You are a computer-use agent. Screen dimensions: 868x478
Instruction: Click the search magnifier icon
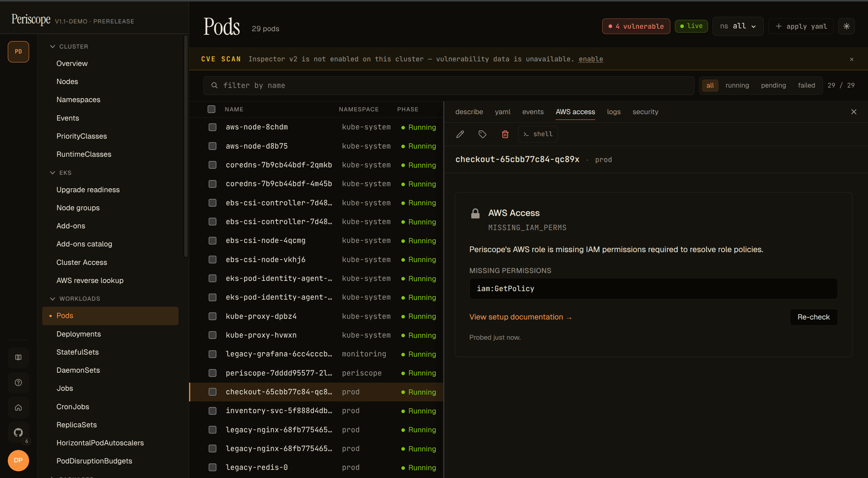214,85
